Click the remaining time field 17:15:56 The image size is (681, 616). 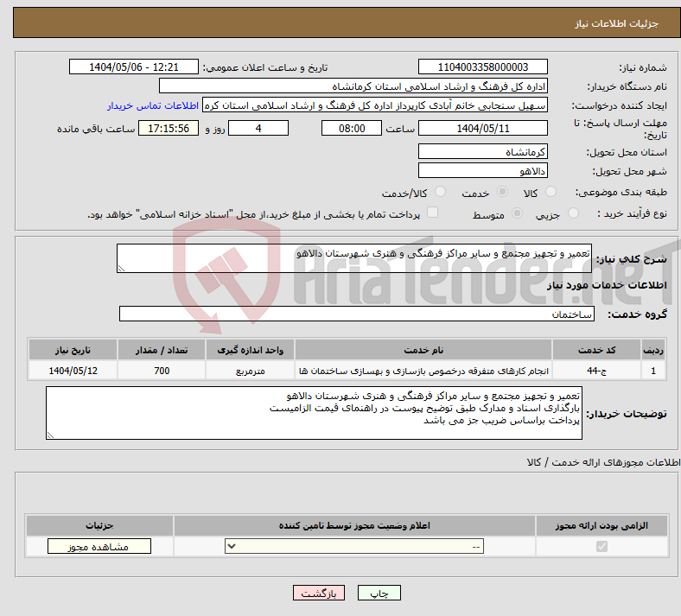click(x=169, y=128)
